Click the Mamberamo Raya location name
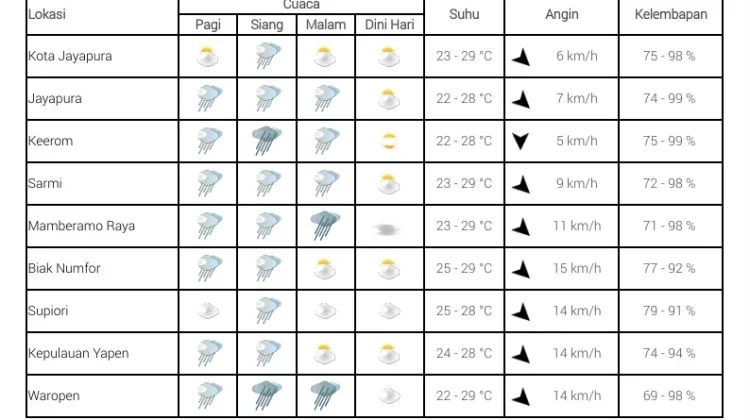This screenshot has width=750, height=420. pos(81,226)
